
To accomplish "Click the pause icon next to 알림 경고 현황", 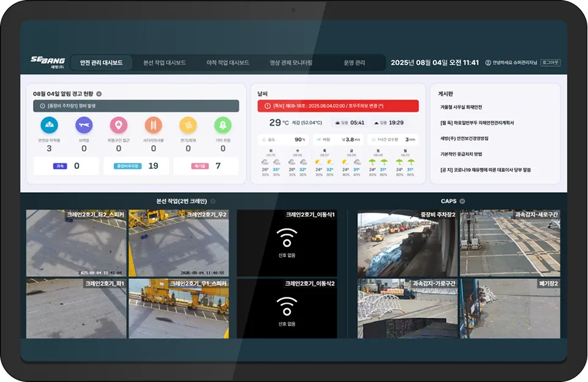I will 99,94.
